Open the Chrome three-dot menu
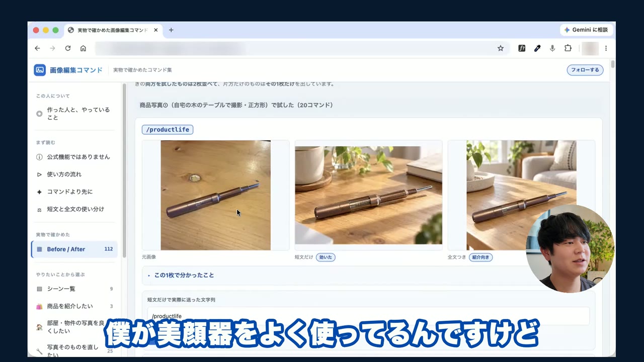The width and height of the screenshot is (644, 362). 606,48
